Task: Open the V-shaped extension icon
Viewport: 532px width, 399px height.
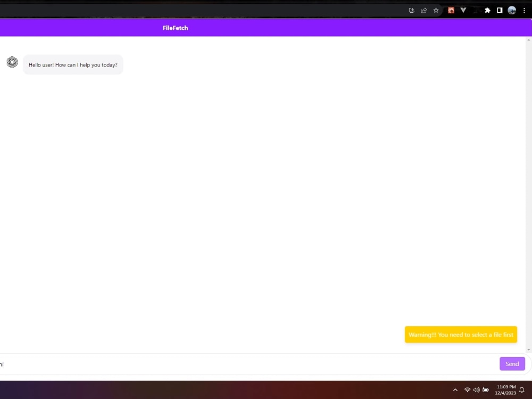Action: click(463, 10)
